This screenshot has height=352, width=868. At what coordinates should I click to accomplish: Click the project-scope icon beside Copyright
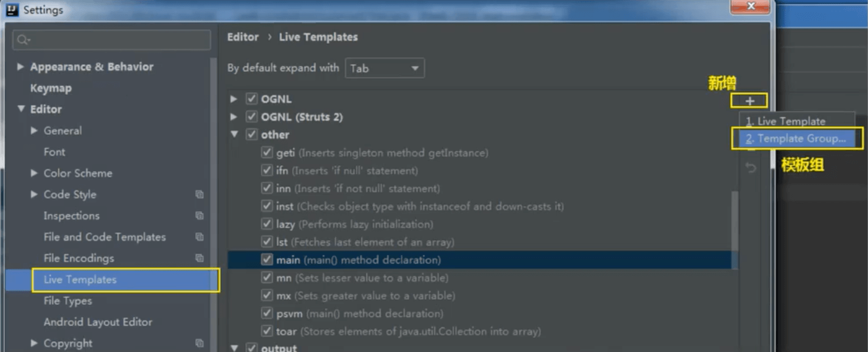tap(199, 343)
